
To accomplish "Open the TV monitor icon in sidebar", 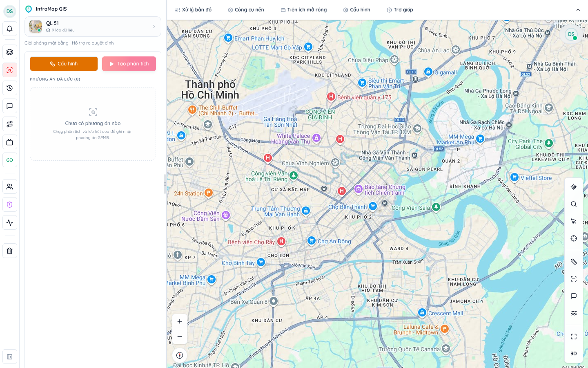I will pyautogui.click(x=10, y=142).
